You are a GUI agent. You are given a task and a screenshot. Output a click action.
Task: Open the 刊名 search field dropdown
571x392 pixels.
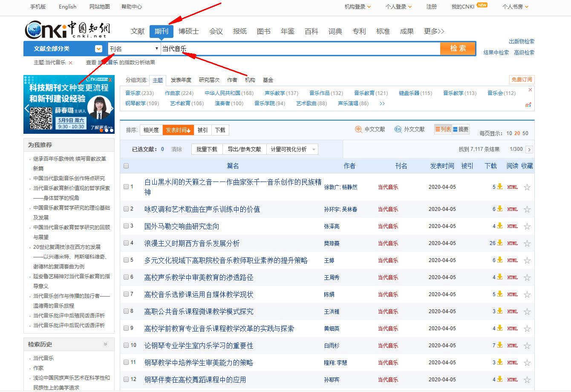tap(134, 49)
